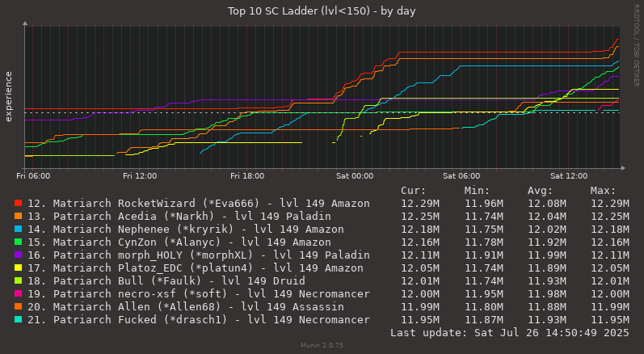Click the teal swatch for Fucked
Image resolution: width=644 pixels, height=354 pixels.
click(x=18, y=319)
